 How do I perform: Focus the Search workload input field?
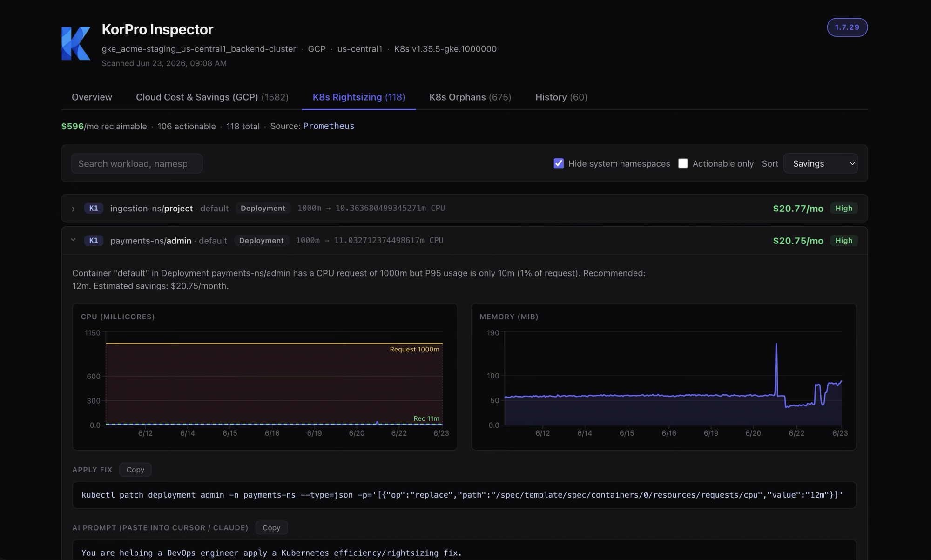pyautogui.click(x=136, y=163)
